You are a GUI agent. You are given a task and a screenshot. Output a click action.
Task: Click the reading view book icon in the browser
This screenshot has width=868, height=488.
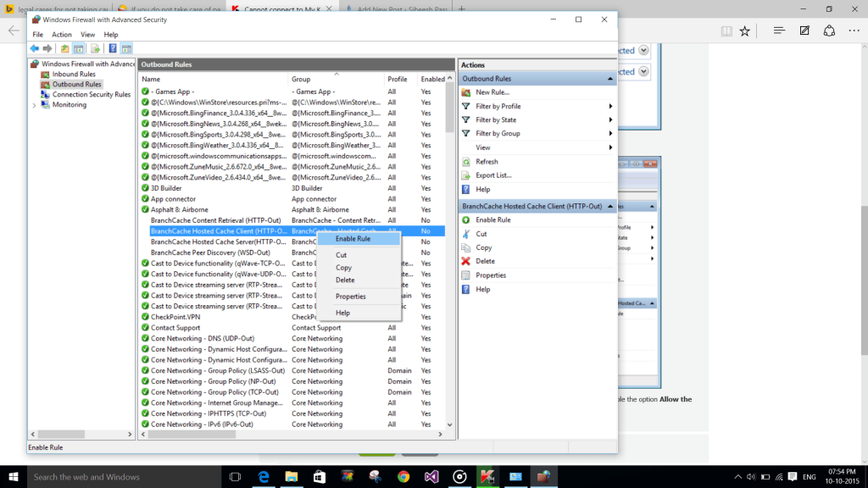click(726, 31)
